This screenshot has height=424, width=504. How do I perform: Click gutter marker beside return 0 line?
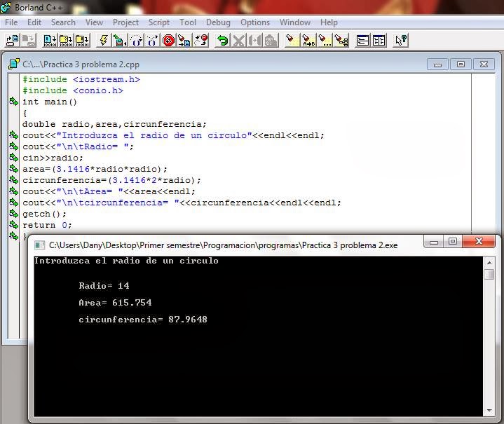tap(14, 225)
